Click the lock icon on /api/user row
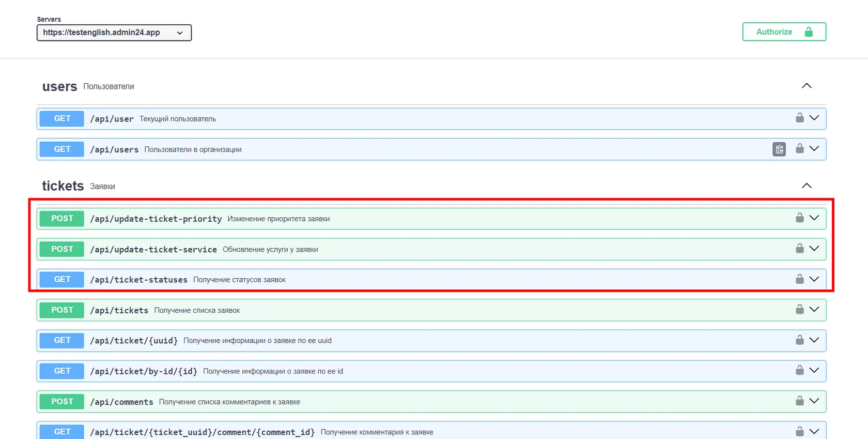The height and width of the screenshot is (439, 868). pos(799,118)
